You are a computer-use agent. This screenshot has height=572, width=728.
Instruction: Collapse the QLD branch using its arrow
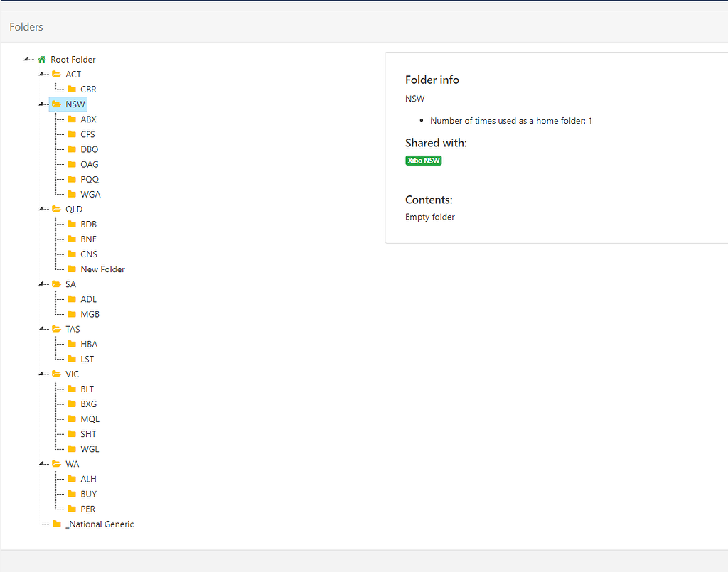point(42,209)
